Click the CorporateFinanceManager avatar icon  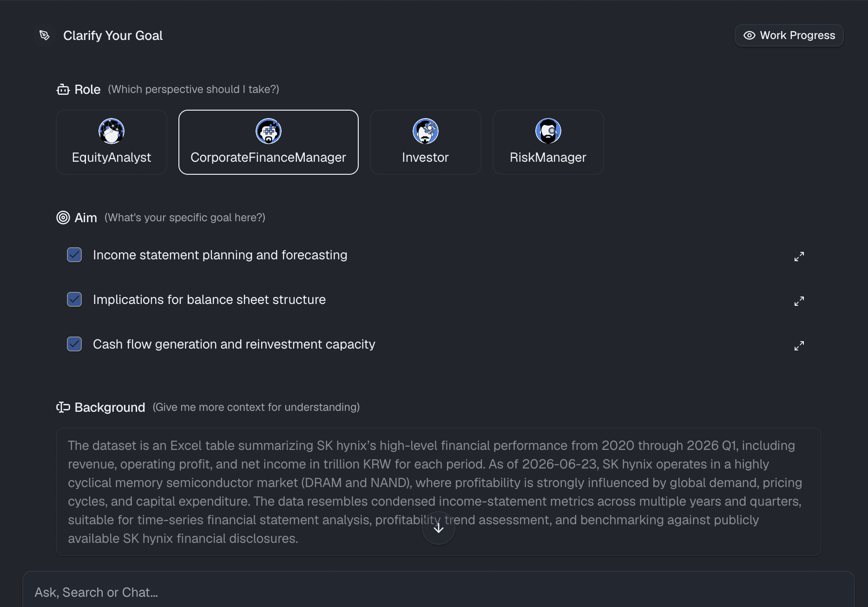click(269, 131)
